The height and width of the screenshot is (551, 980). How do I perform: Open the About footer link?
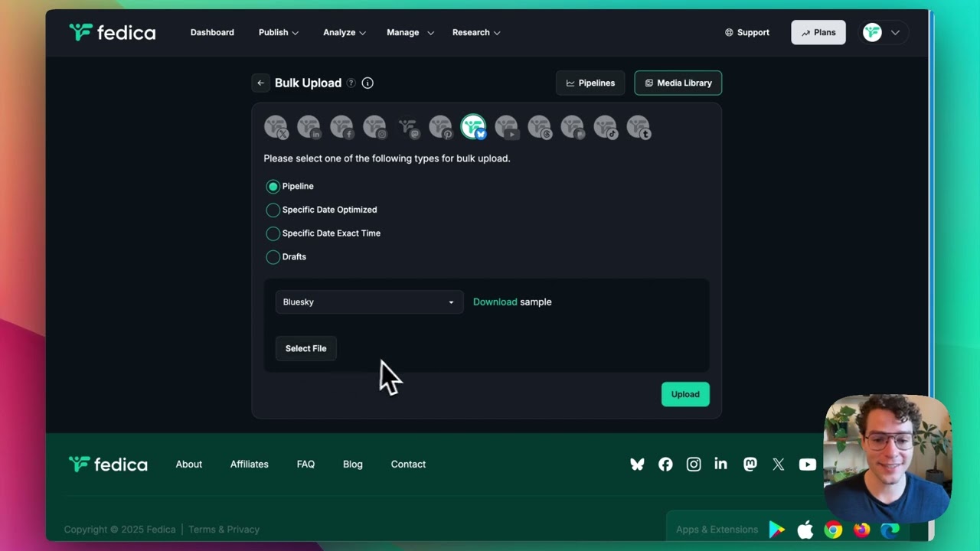[x=189, y=464]
